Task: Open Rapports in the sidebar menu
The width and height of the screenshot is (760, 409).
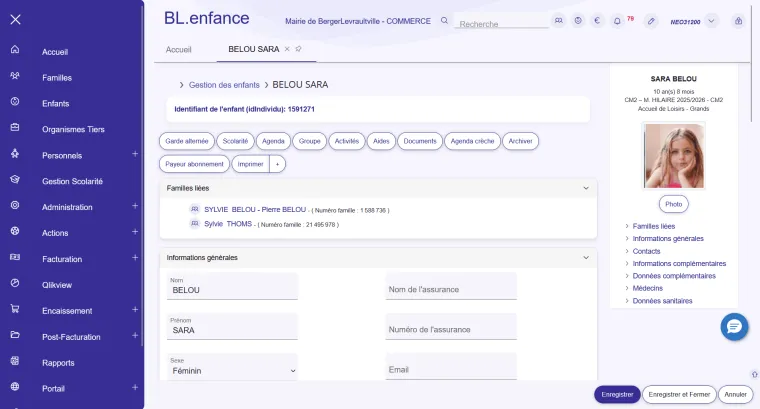Action: point(58,363)
